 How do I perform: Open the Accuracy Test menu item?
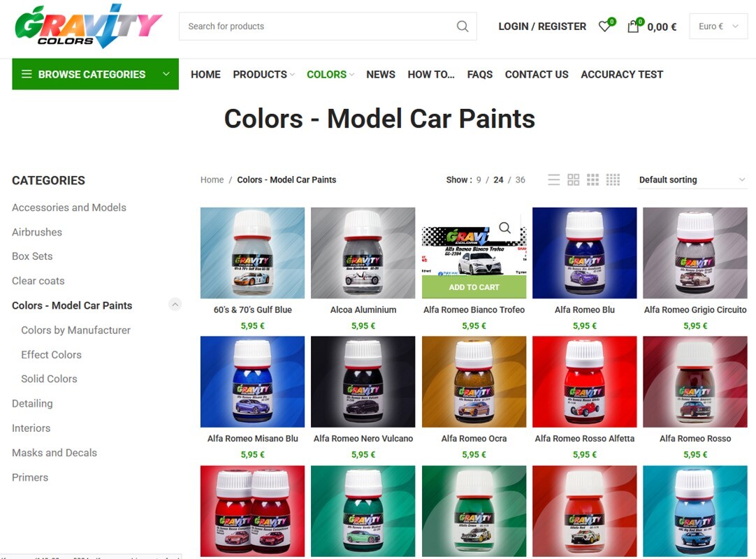point(622,74)
